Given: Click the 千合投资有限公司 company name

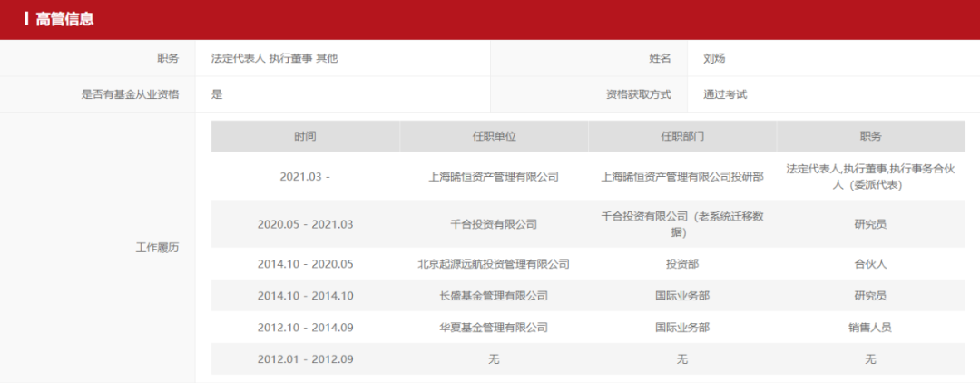Looking at the screenshot, I should [x=494, y=224].
